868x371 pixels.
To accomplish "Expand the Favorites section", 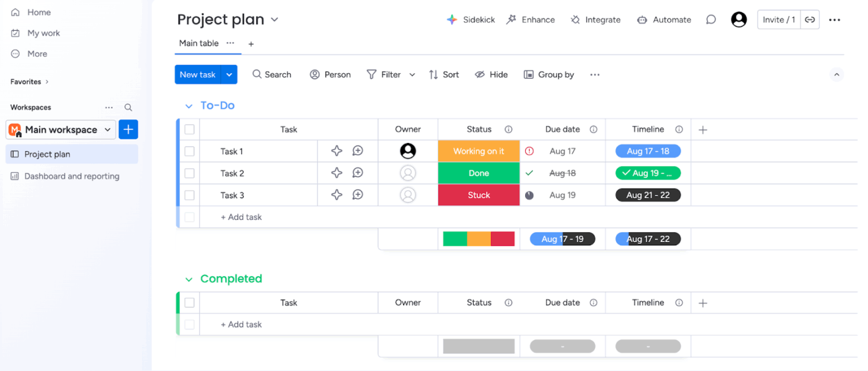I will coord(29,82).
